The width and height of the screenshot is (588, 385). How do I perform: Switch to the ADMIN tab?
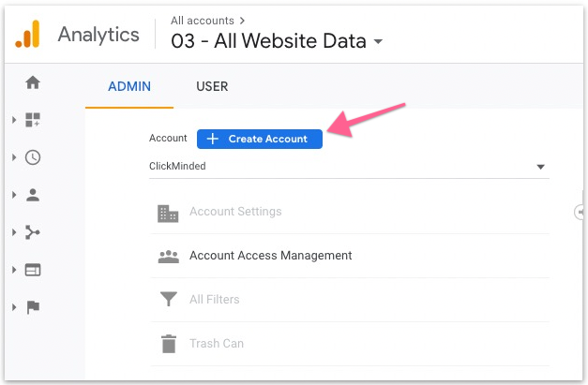pos(128,87)
